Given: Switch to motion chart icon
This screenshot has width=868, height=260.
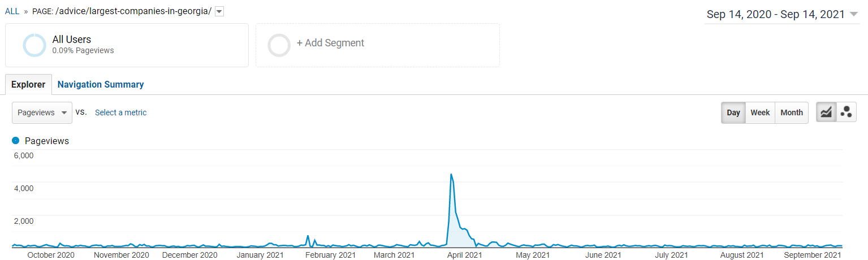Looking at the screenshot, I should click(x=846, y=112).
